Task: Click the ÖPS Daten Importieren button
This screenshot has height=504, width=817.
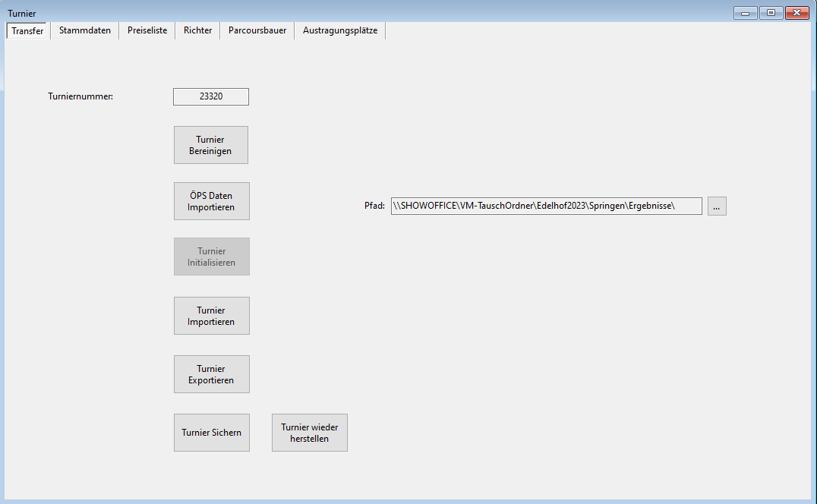Action: [211, 201]
